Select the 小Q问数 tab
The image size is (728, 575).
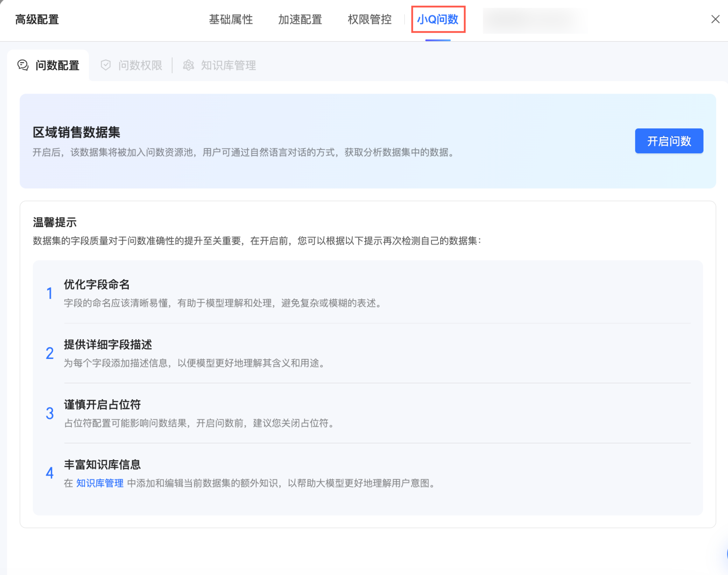438,20
